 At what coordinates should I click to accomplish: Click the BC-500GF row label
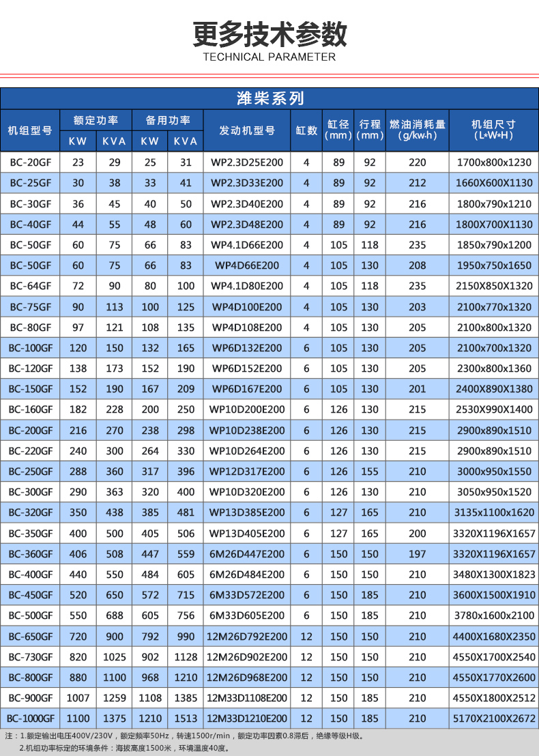(30, 615)
